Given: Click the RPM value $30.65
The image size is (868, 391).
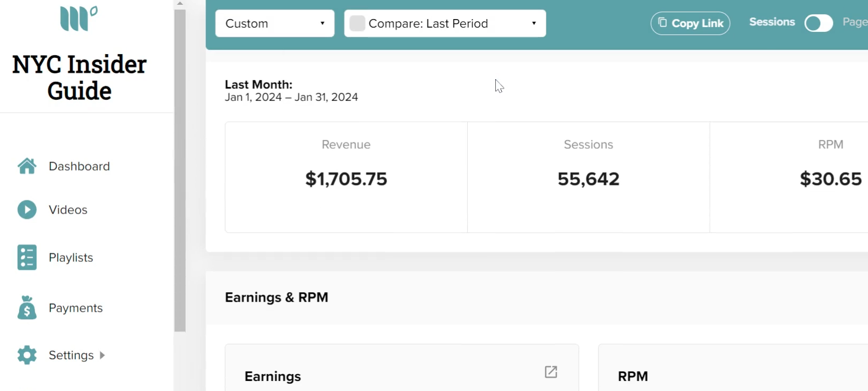Looking at the screenshot, I should [831, 179].
